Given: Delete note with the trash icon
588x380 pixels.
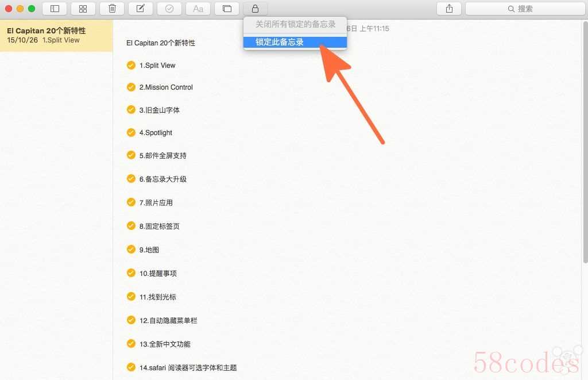Looking at the screenshot, I should pos(112,9).
